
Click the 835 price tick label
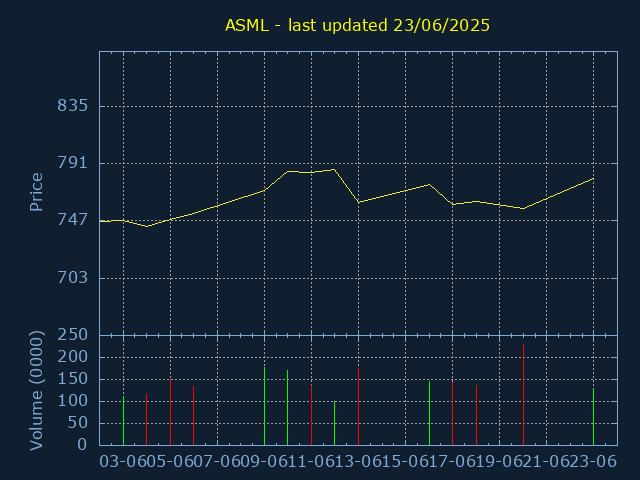[72, 106]
